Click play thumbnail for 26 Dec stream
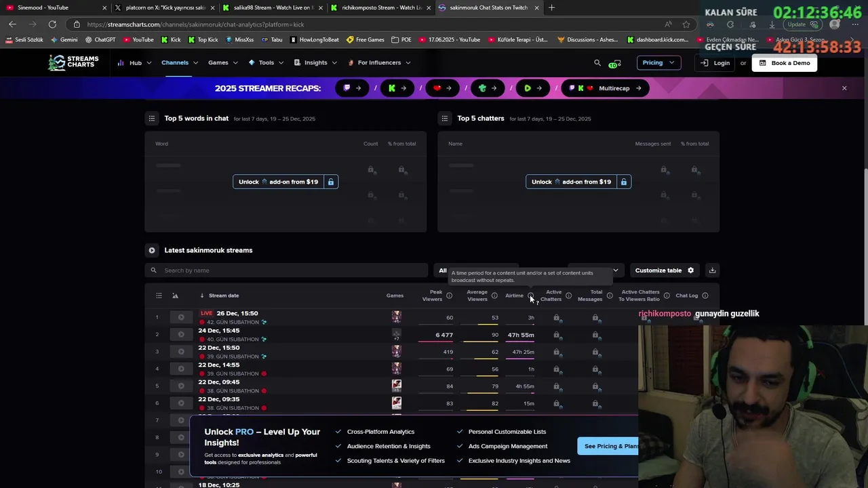The height and width of the screenshot is (488, 868). tap(181, 317)
